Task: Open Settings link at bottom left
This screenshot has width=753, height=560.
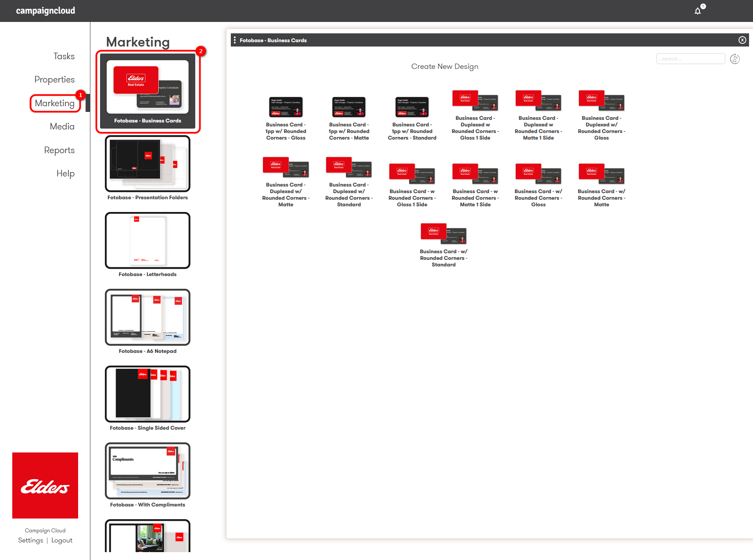Action: click(31, 540)
